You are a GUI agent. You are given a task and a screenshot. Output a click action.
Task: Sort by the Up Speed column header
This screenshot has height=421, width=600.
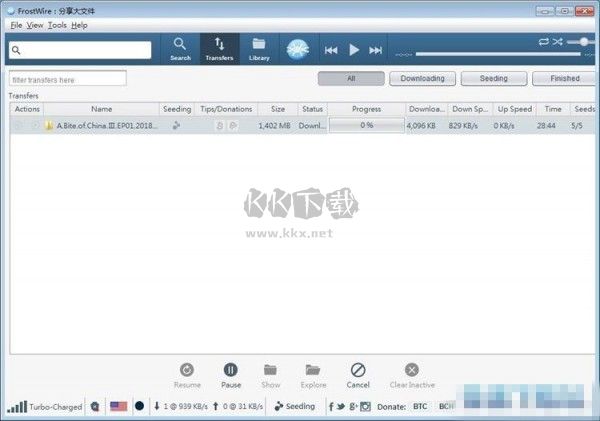(x=515, y=109)
